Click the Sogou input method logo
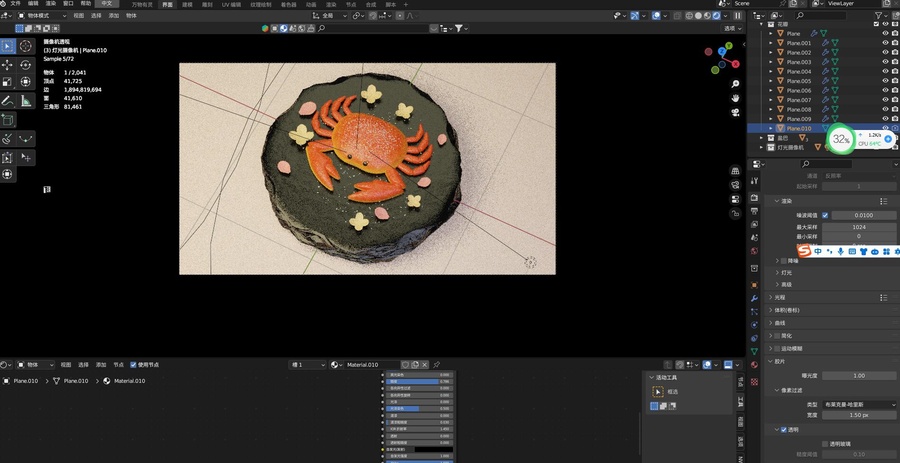Viewport: 900px width, 463px height. pos(805,251)
